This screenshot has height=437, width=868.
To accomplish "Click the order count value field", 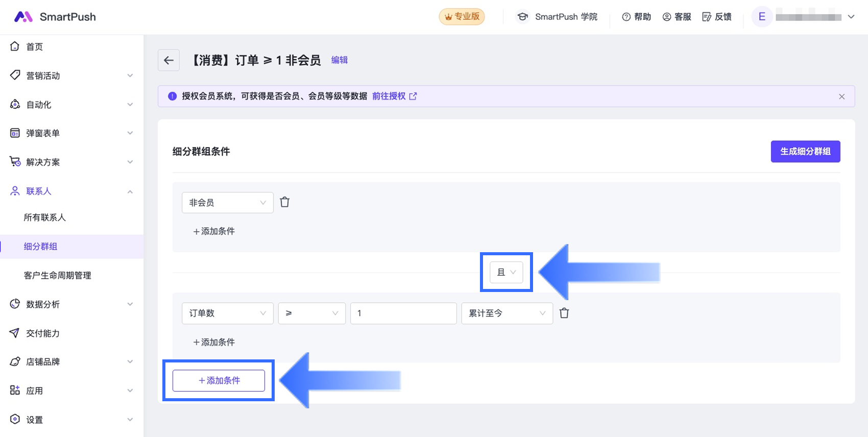I will click(x=403, y=313).
